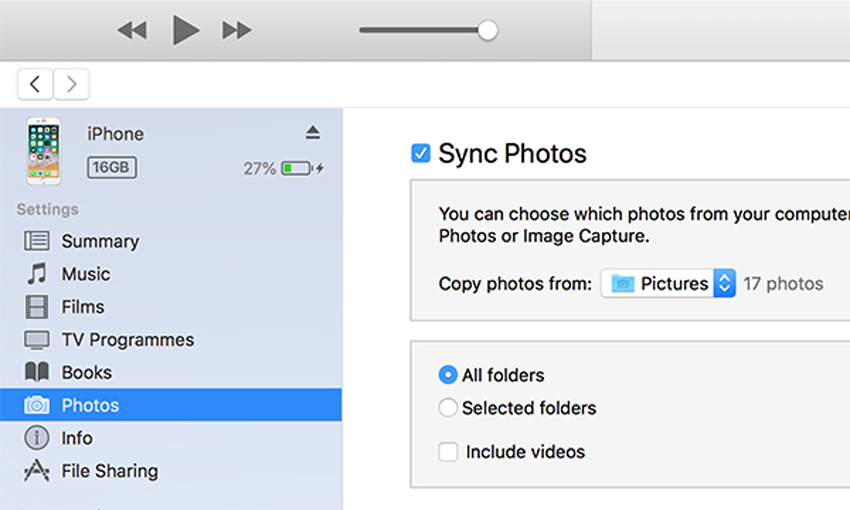Click the Photos camera icon

pos(37,405)
